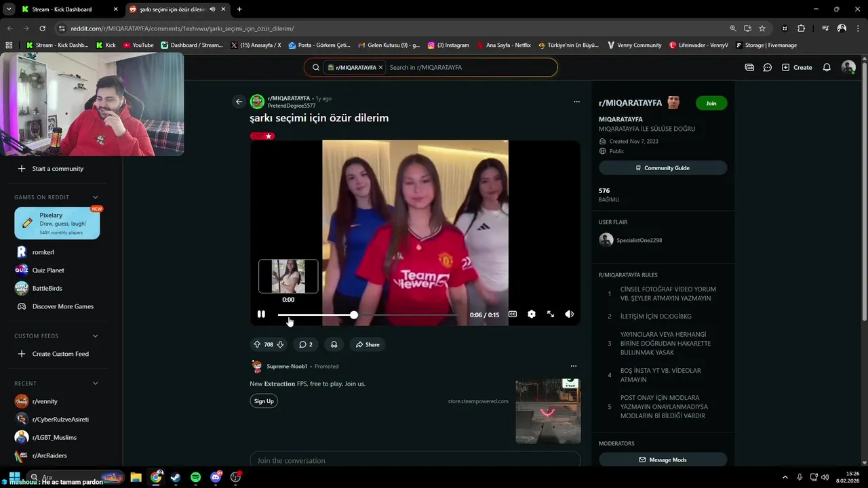
Task: Switch to Stream - Kick Dashboard tab
Action: pyautogui.click(x=70, y=9)
